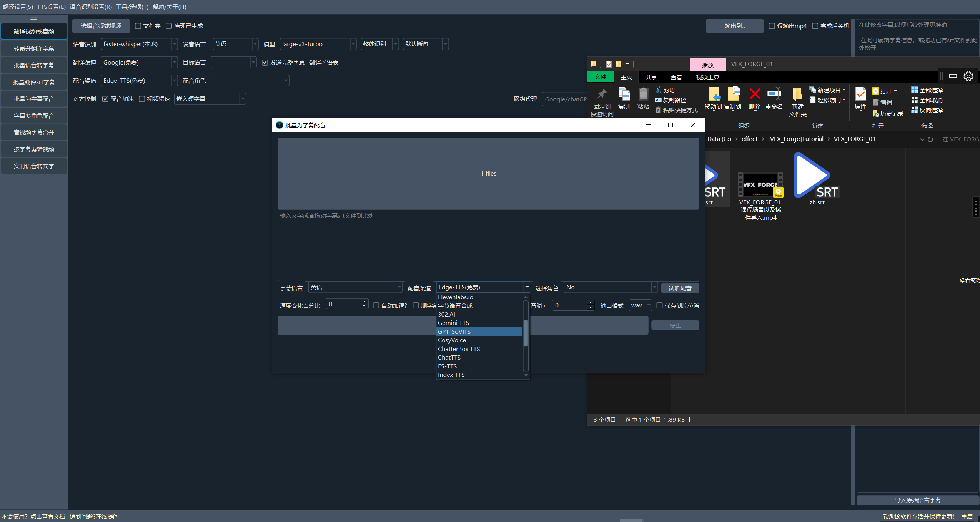
Task: Click the address bar refresh icon
Action: pos(930,139)
